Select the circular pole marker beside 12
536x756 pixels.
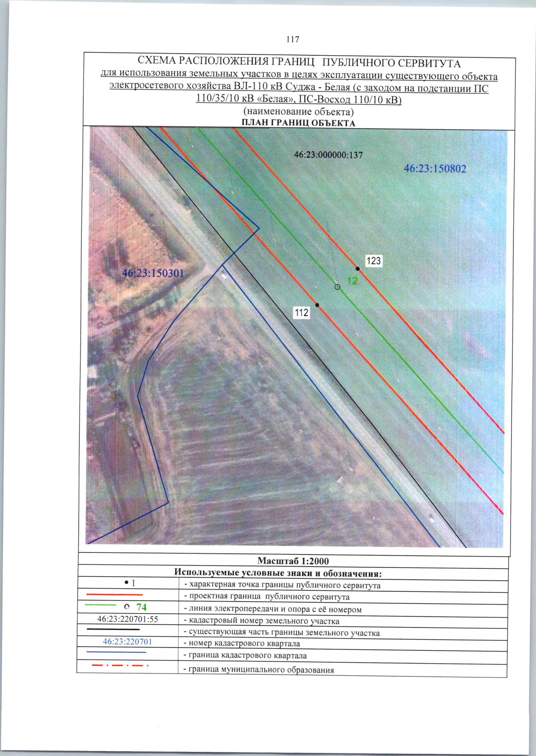pos(338,287)
